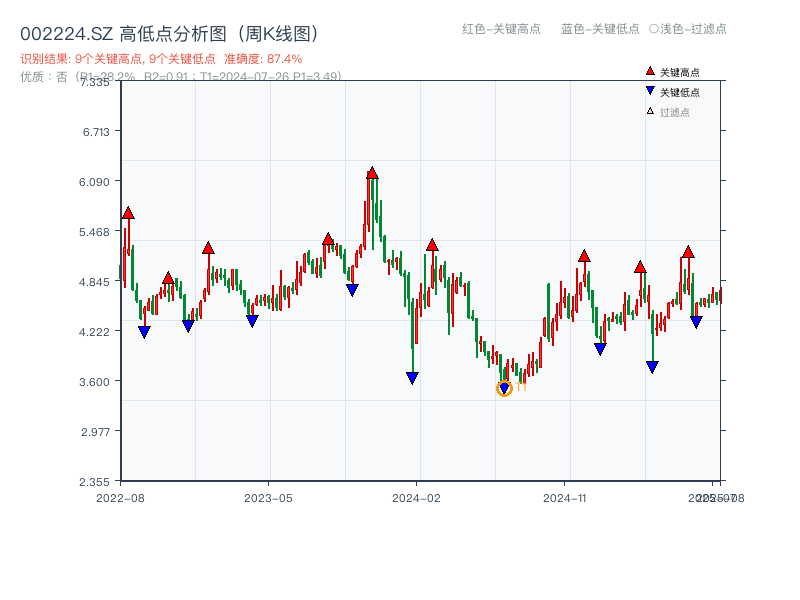Toggle the 关键高点 legend entry in the chart

(x=673, y=72)
